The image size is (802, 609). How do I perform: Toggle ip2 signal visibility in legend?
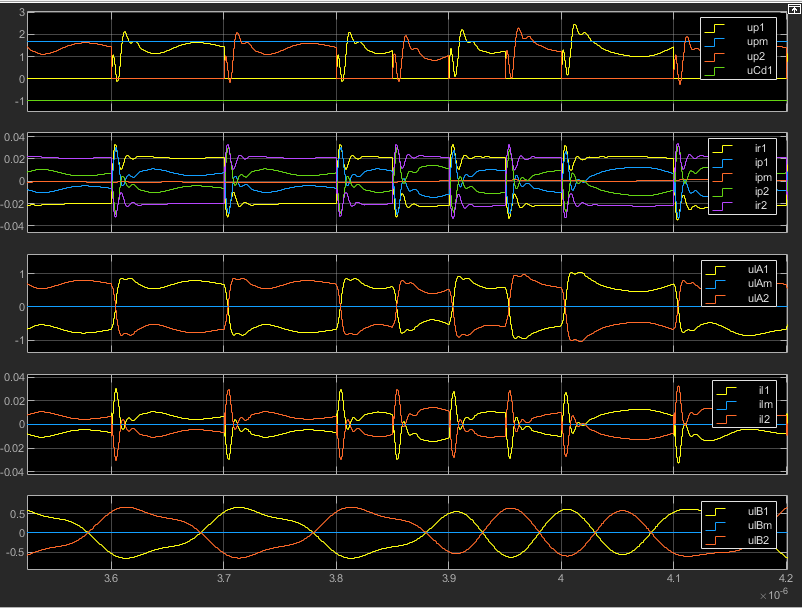(762, 191)
